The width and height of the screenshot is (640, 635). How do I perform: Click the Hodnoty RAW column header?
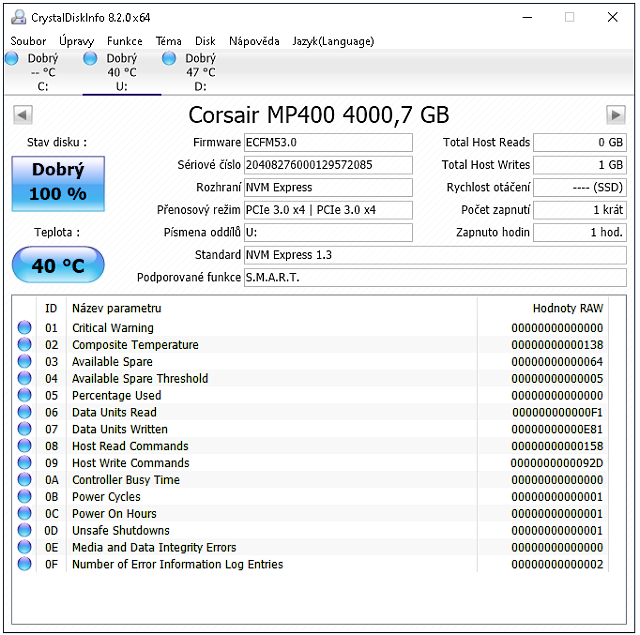point(568,309)
